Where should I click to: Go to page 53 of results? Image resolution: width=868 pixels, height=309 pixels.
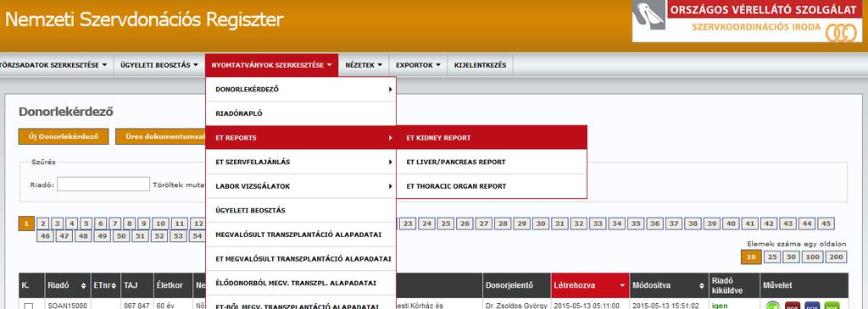coord(178,236)
